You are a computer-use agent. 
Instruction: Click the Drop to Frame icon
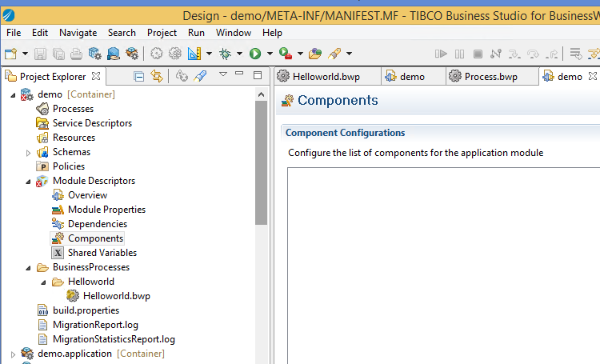576,54
